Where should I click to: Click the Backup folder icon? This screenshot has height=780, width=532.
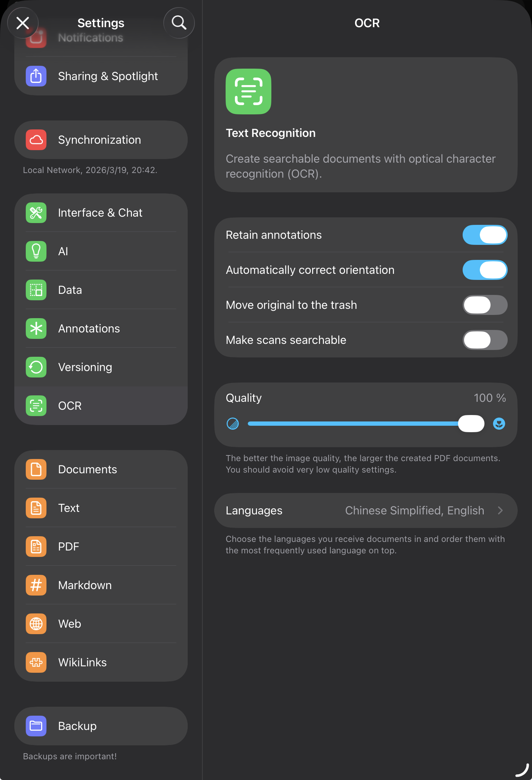(36, 726)
